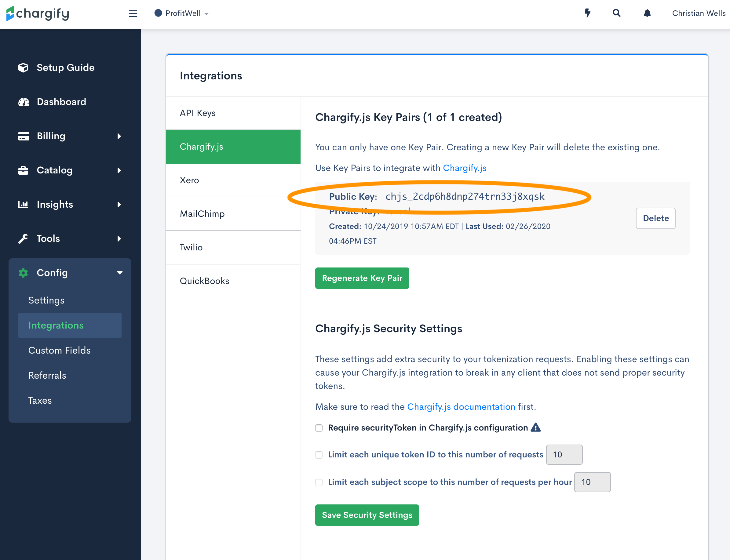Click the Dashboard gauge icon
This screenshot has width=730, height=560.
coord(23,102)
